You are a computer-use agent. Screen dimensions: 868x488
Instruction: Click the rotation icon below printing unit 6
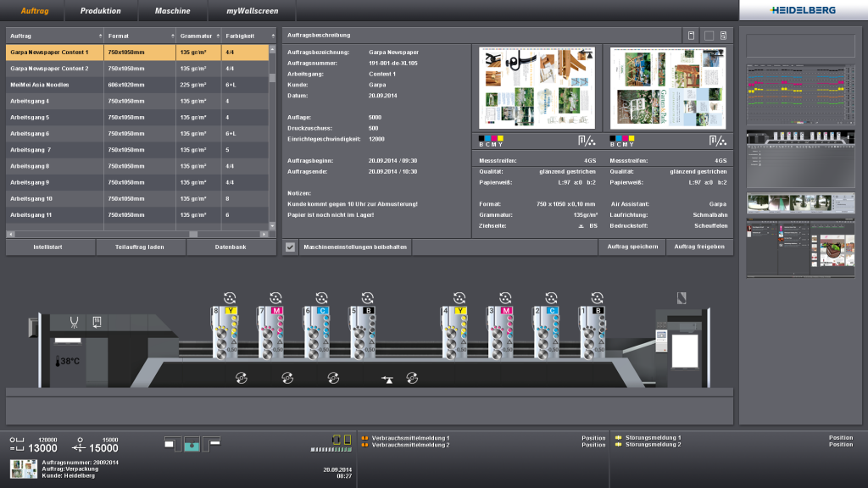coord(333,378)
